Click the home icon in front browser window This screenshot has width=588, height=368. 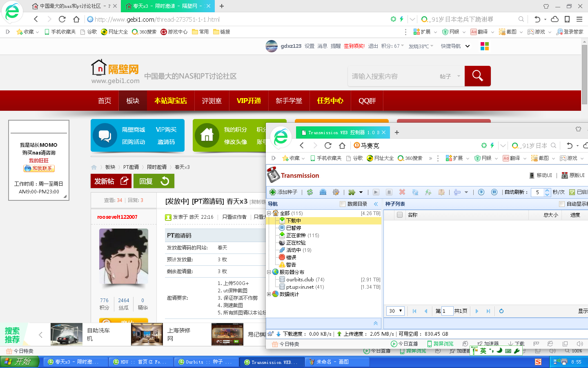(x=342, y=146)
